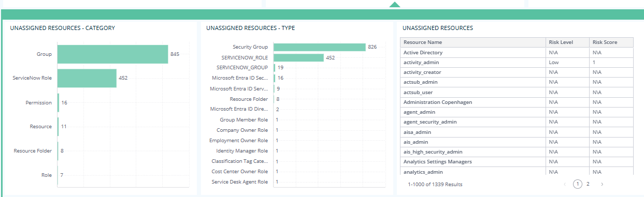644x197 pixels.
Task: Select the Resource Folder category label
Action: (x=33, y=151)
